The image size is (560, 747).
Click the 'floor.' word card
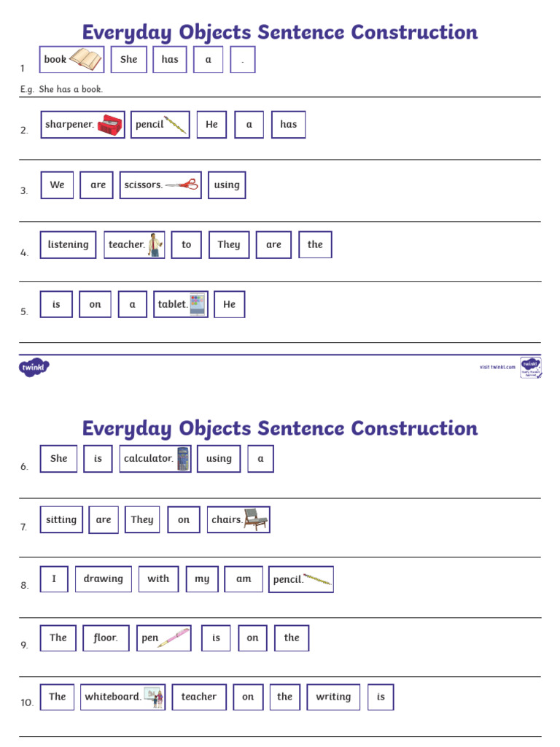(106, 638)
